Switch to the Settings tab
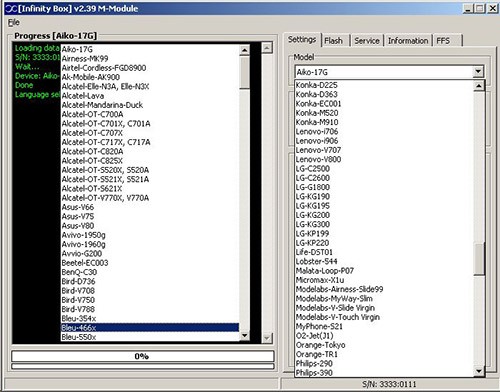 click(x=302, y=40)
